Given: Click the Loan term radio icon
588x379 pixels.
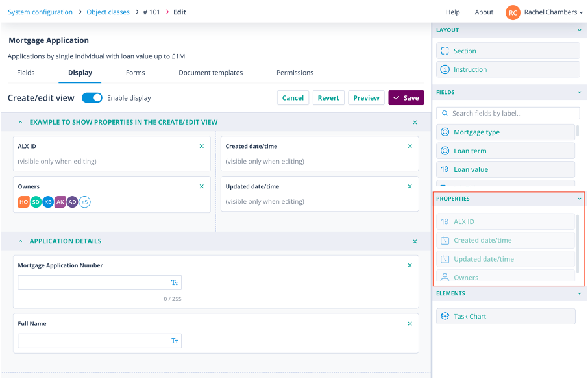Looking at the screenshot, I should 445,151.
